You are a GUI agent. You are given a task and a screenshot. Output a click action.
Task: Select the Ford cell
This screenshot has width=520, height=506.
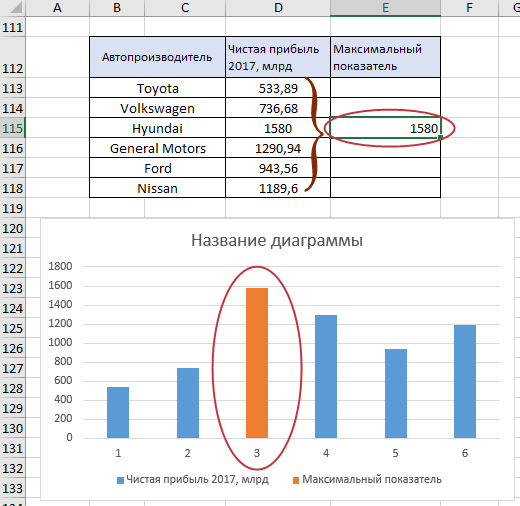click(x=157, y=168)
